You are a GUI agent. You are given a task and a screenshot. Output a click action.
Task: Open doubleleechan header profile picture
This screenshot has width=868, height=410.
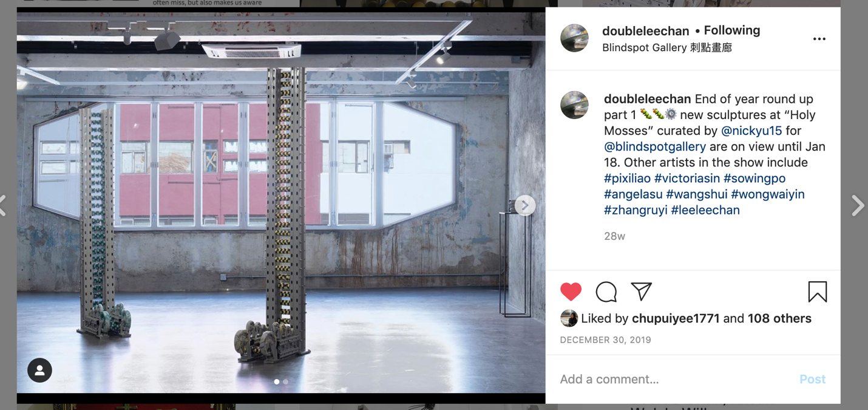[x=574, y=38]
